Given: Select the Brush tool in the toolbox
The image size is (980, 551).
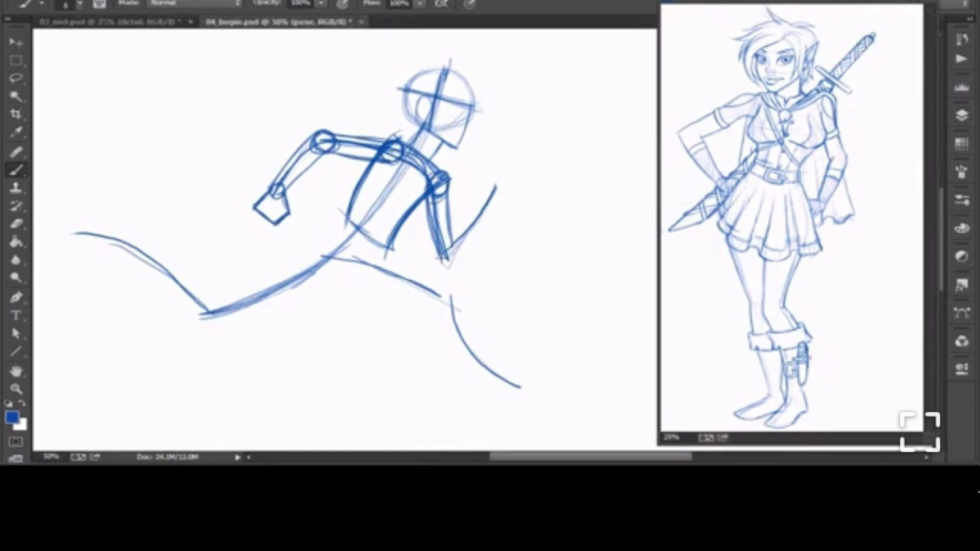Looking at the screenshot, I should (x=16, y=170).
